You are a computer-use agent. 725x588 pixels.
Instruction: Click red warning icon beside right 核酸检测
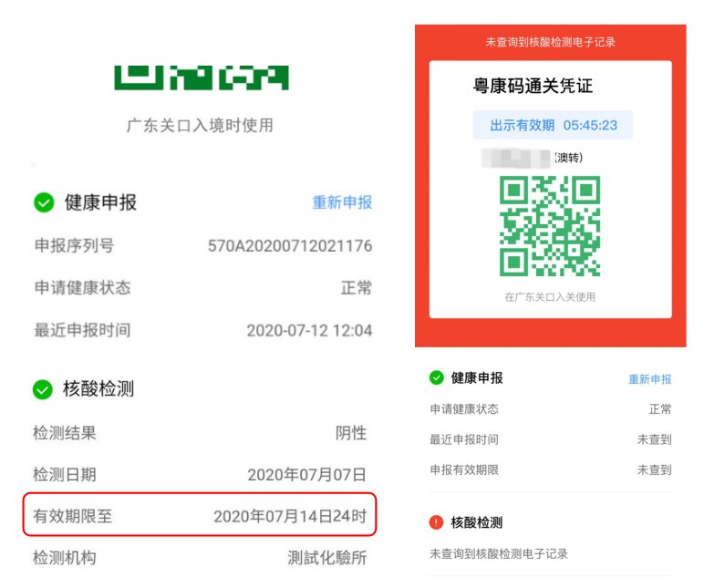click(436, 522)
